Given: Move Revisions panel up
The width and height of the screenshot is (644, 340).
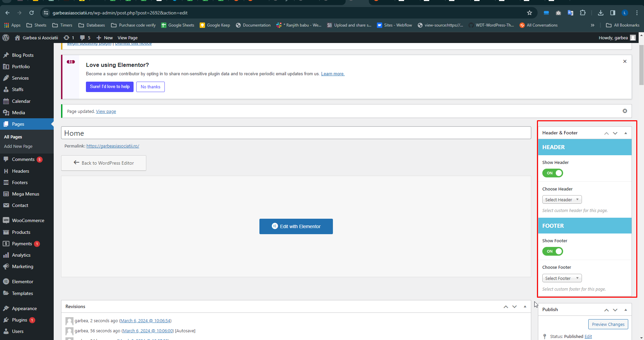Looking at the screenshot, I should pos(506,306).
